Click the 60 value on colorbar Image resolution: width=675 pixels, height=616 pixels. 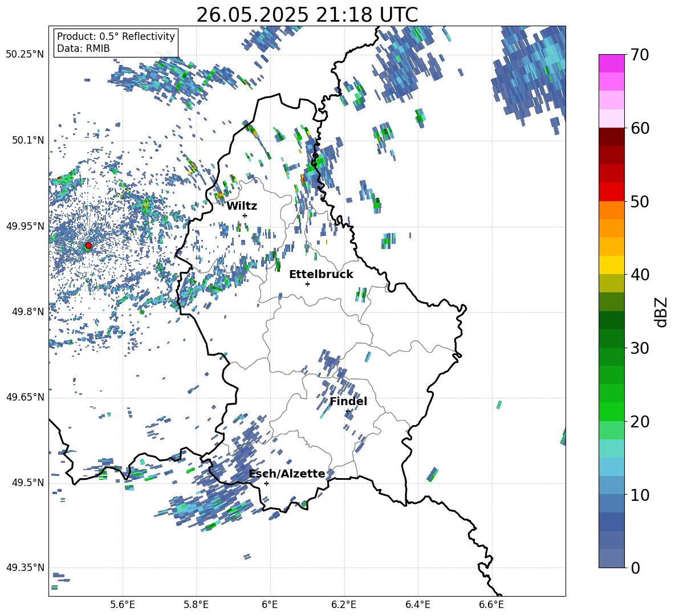tap(640, 128)
